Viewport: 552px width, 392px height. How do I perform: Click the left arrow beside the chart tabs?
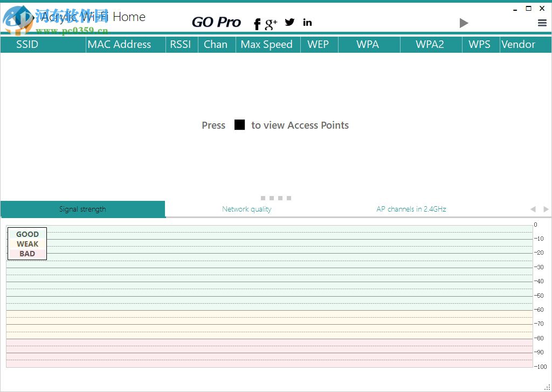(x=532, y=209)
